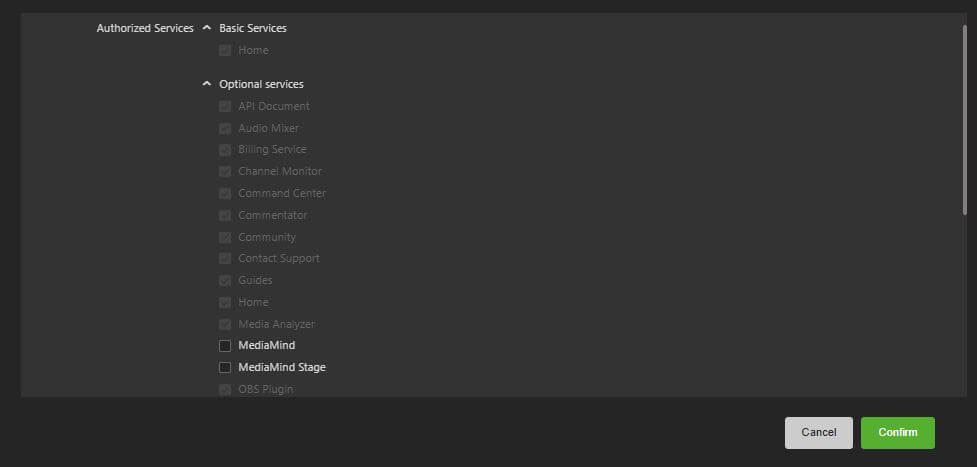
Task: Collapse the Basic Services section
Action: pos(207,28)
